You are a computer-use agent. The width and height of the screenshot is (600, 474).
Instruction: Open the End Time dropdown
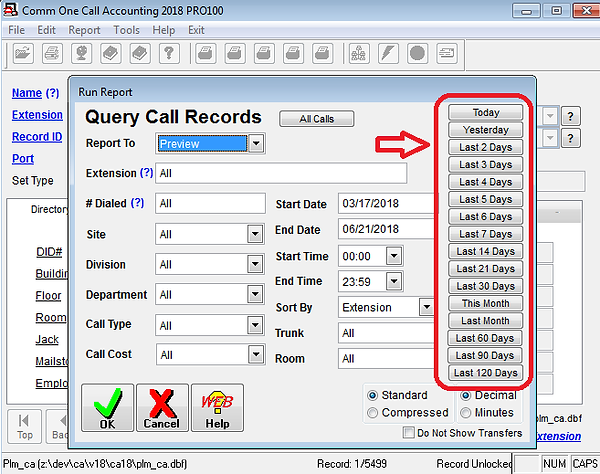394,282
